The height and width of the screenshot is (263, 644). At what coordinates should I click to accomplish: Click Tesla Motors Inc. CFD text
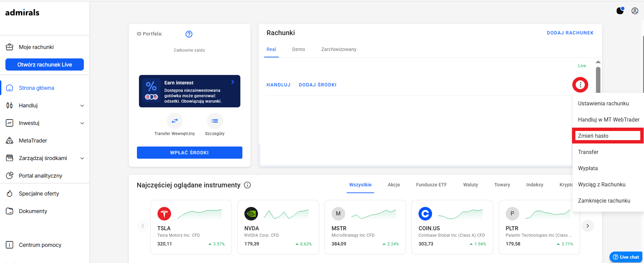pos(178,235)
